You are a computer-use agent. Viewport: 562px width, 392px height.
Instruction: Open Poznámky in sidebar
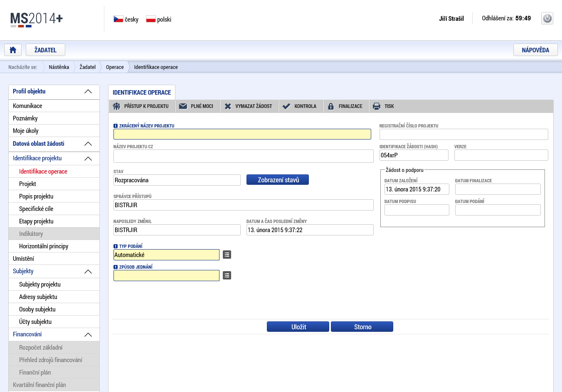54,118
